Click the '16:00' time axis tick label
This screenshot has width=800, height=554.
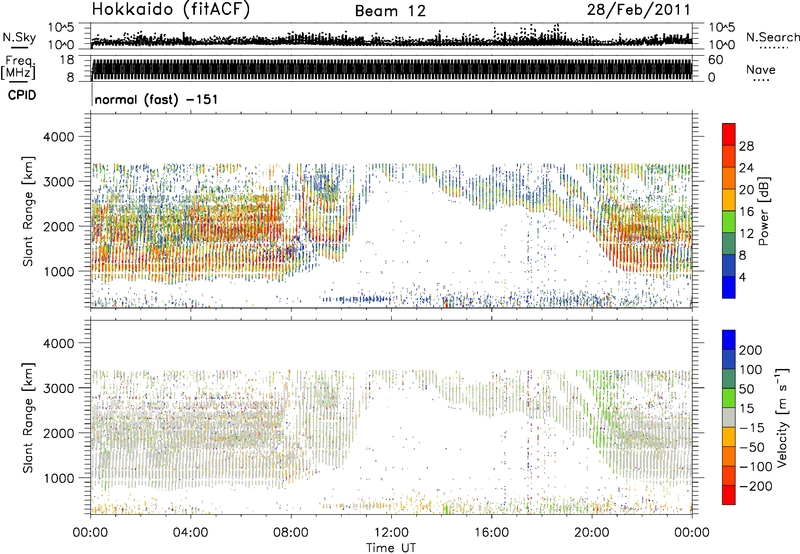click(x=491, y=533)
